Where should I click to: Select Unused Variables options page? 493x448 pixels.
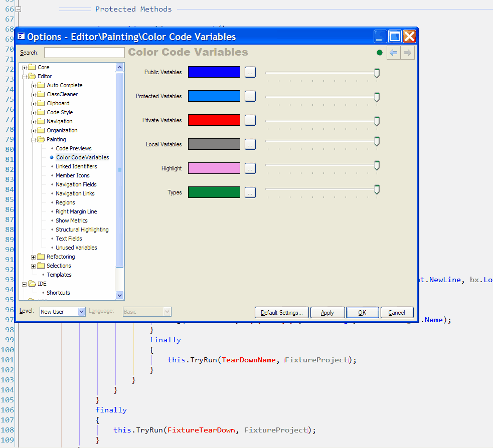(76, 248)
